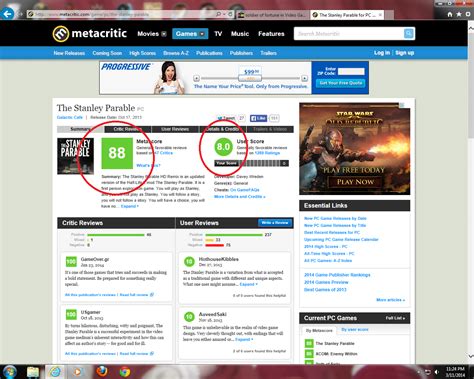474x379 pixels.
Task: Expand the game summary text
Action: pyautogui.click(x=129, y=206)
